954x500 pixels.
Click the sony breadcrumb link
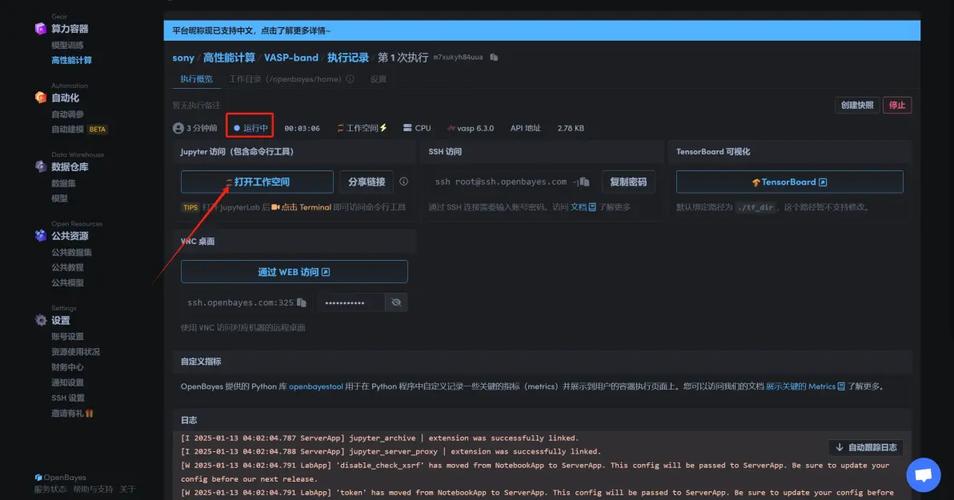pos(183,58)
